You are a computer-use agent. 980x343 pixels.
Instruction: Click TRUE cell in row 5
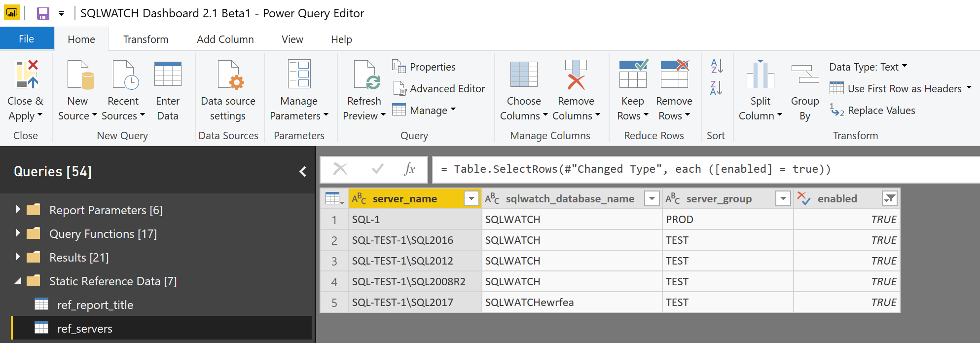tap(847, 303)
